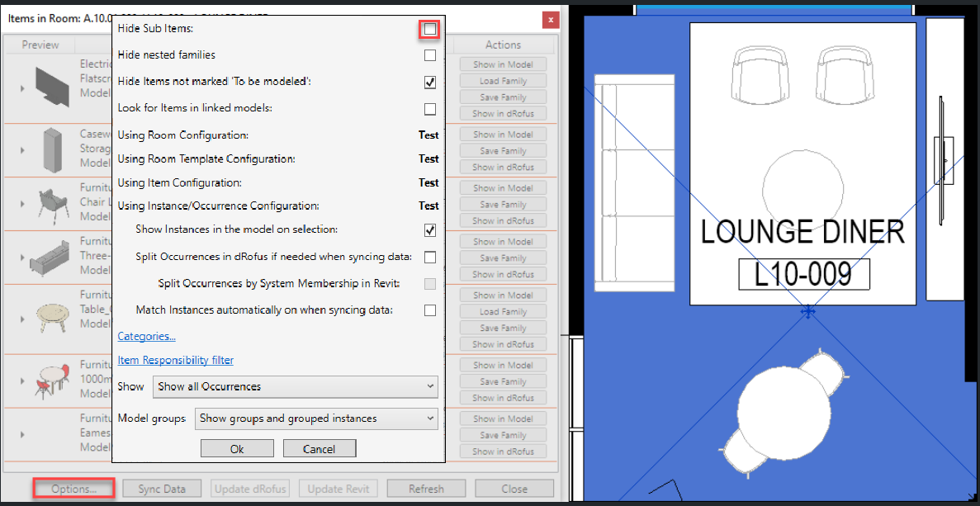Open the Categories link
This screenshot has width=980, height=506.
point(146,336)
